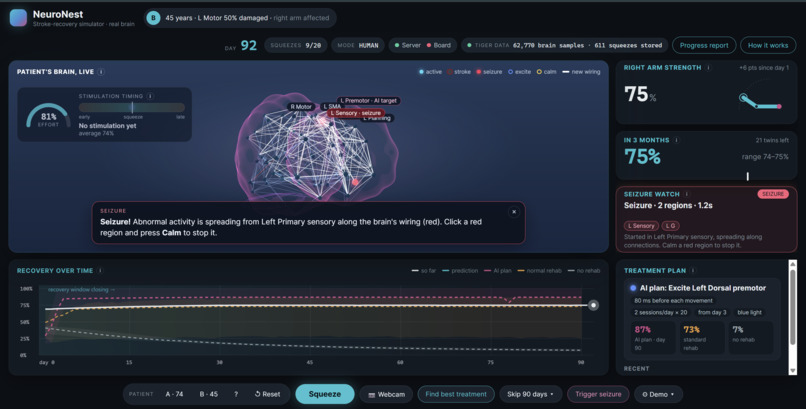Click the from day 3 tag
The height and width of the screenshot is (409, 806).
click(x=711, y=312)
